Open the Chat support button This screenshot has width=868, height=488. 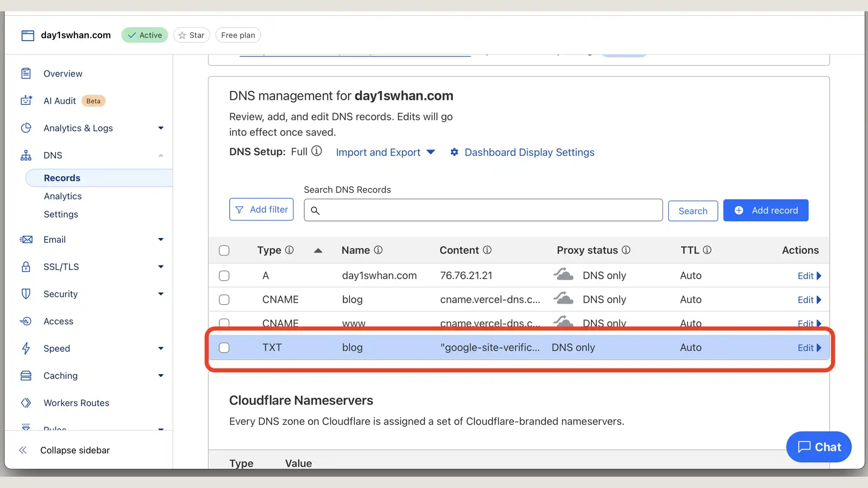(819, 447)
